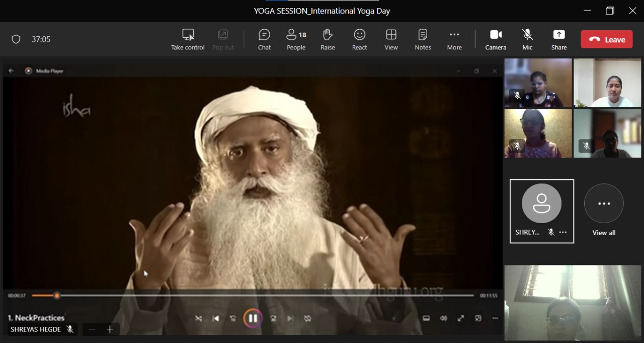
Task: Click the full screen icon in Media Player
Action: point(460,318)
